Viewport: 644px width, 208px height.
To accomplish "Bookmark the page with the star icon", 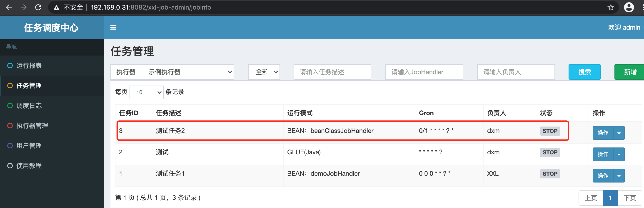I will click(611, 7).
